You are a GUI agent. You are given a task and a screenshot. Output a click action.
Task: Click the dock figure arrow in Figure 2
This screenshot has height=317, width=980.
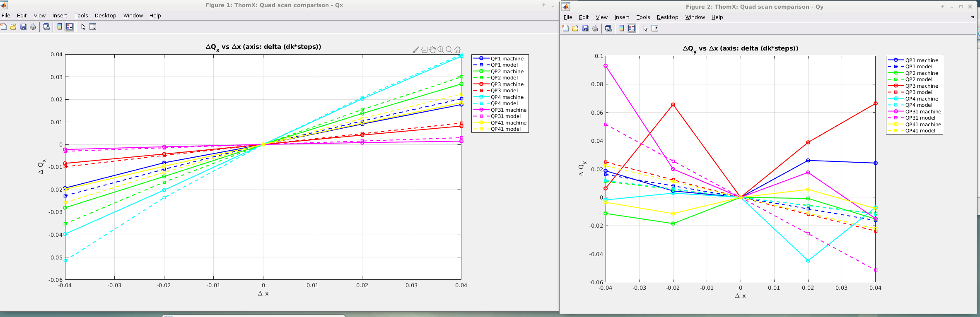coord(972,17)
